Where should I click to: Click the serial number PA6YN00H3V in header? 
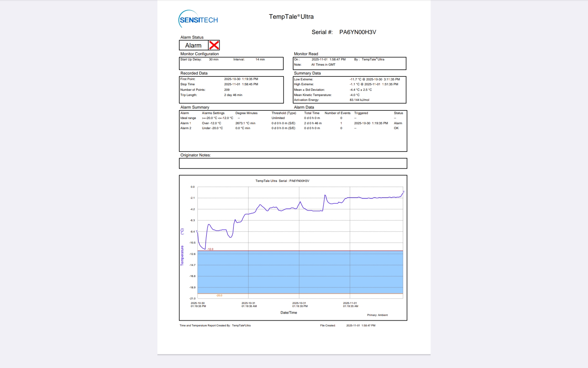tap(357, 32)
